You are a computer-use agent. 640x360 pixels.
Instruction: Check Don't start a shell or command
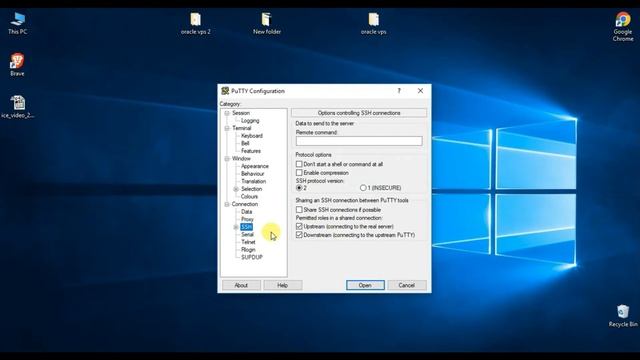299,164
